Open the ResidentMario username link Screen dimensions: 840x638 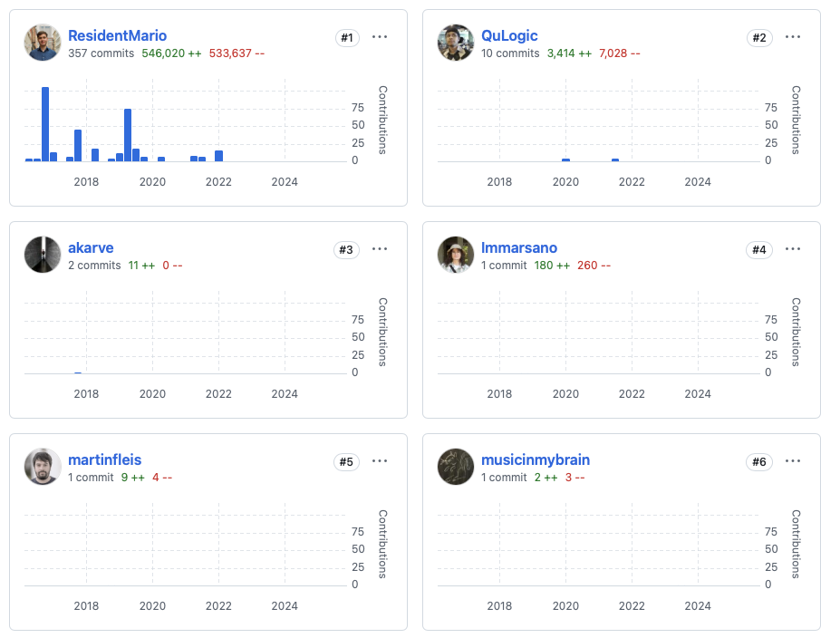click(x=117, y=36)
